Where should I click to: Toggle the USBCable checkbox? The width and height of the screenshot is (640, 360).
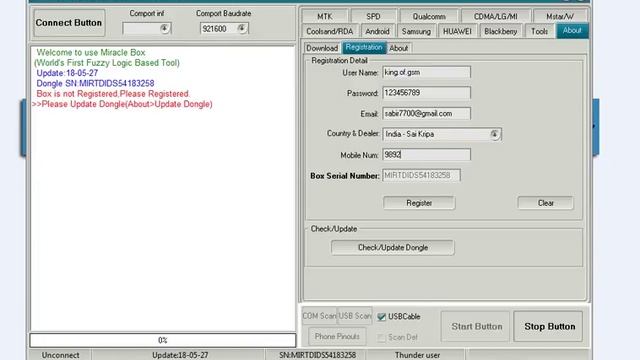click(382, 317)
